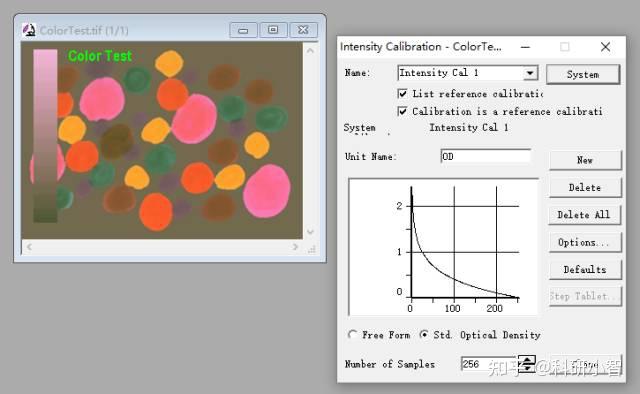Click the New calibration button
The width and height of the screenshot is (640, 394).
pos(585,160)
